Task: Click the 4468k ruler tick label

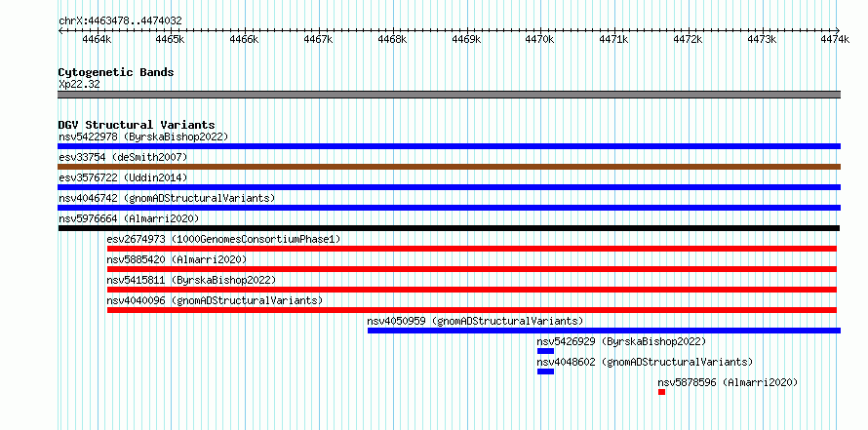Action: [392, 39]
